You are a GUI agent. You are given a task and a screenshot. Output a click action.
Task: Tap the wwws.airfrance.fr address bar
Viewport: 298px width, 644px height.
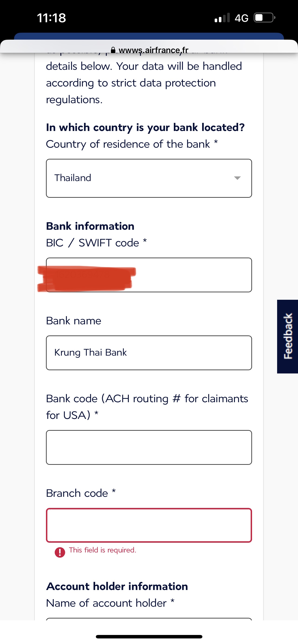(150, 50)
